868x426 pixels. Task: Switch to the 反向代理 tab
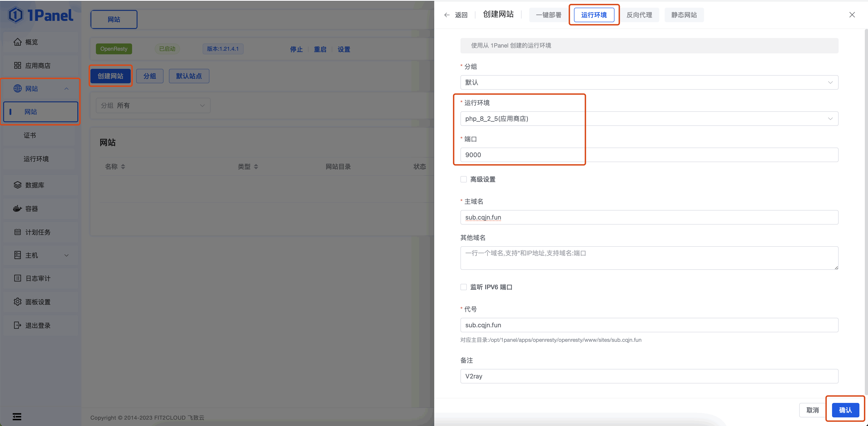(639, 15)
